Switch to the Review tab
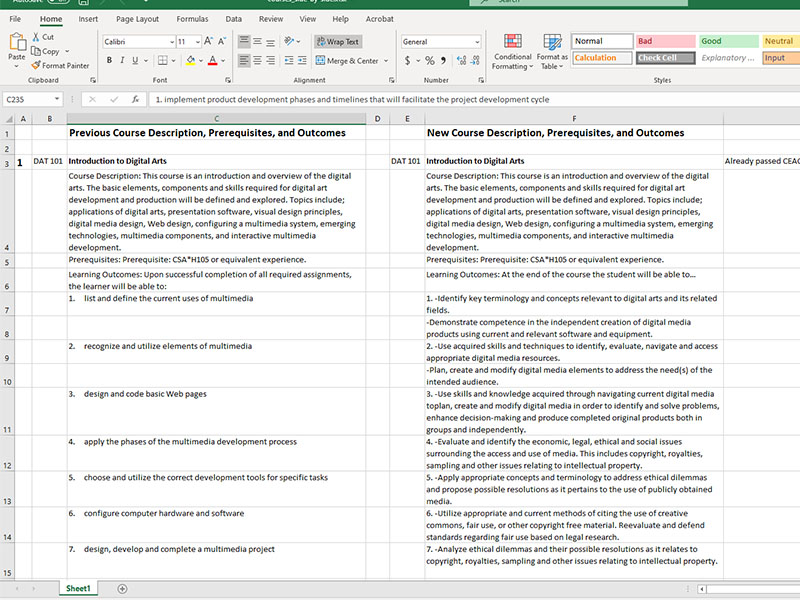The image size is (800, 600). pos(270,19)
